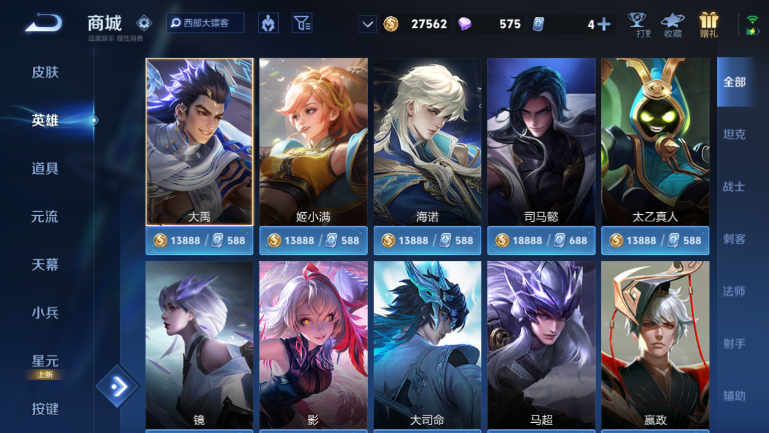The height and width of the screenshot is (433, 769).
Task: Expand the currency dropdown chevron
Action: pos(367,24)
